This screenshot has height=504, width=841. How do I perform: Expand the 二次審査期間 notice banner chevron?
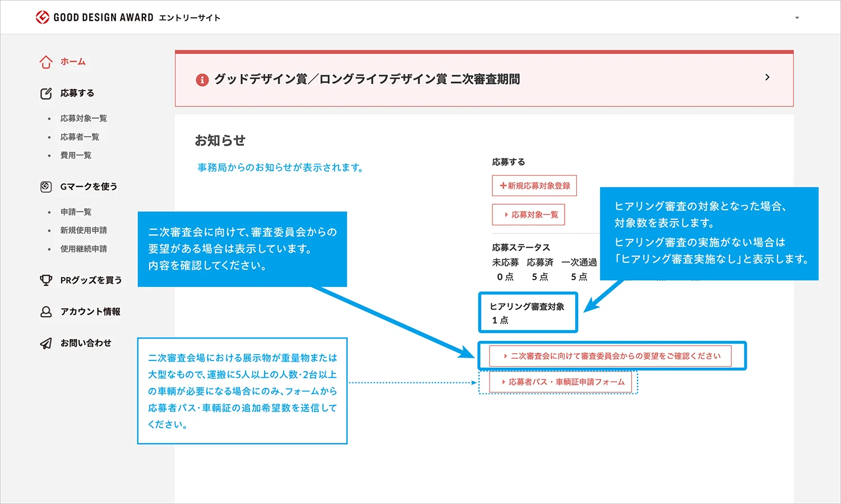coord(768,77)
